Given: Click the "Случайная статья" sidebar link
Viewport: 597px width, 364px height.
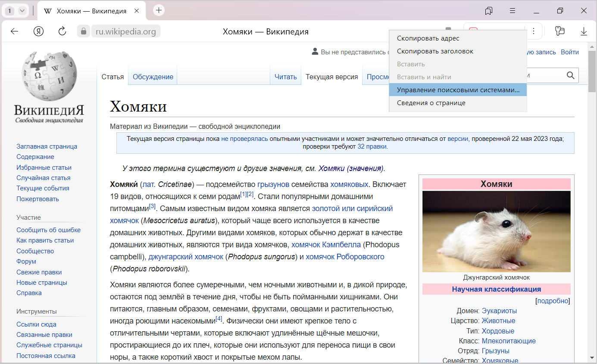Looking at the screenshot, I should pyautogui.click(x=43, y=178).
